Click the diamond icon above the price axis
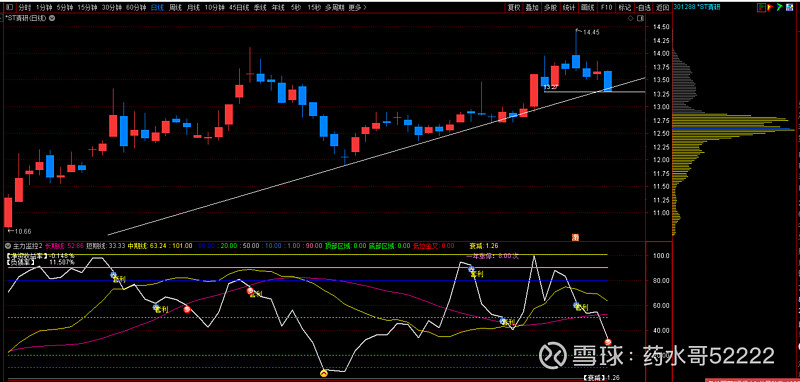The height and width of the screenshot is (382, 800). [x=631, y=18]
